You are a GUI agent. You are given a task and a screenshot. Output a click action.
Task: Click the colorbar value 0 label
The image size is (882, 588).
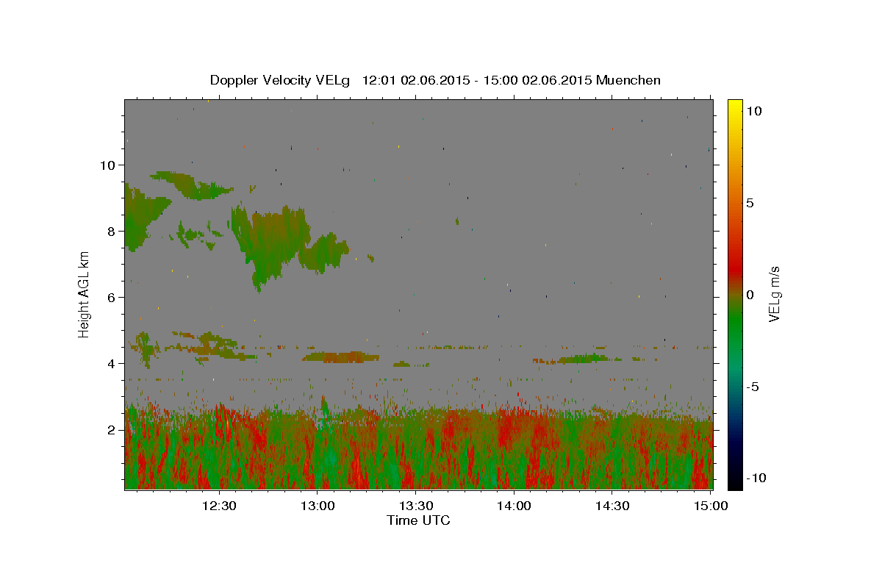tap(750, 295)
